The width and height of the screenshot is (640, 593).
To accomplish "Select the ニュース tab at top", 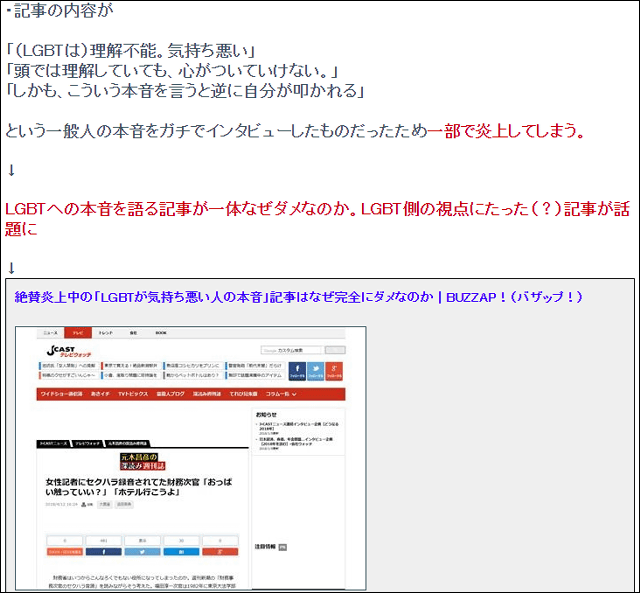I will point(49,331).
